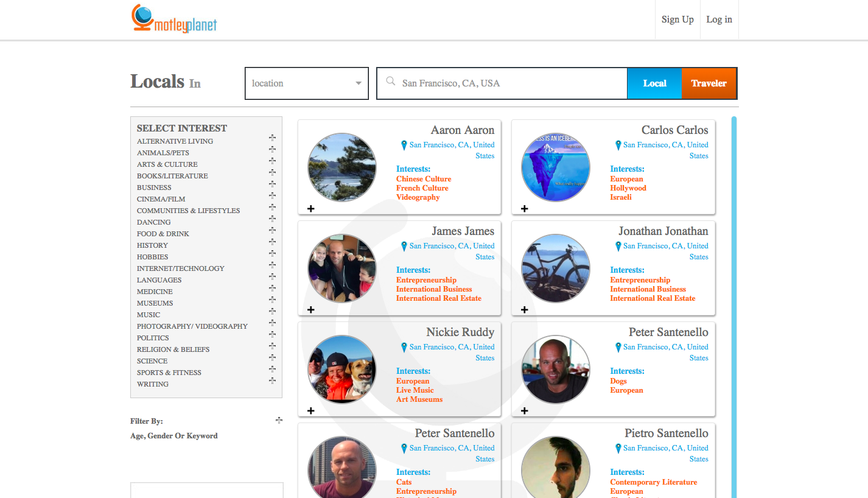Click the plus icon on the Peter Santenello card with Dogs interest
The image size is (868, 498).
click(x=525, y=411)
